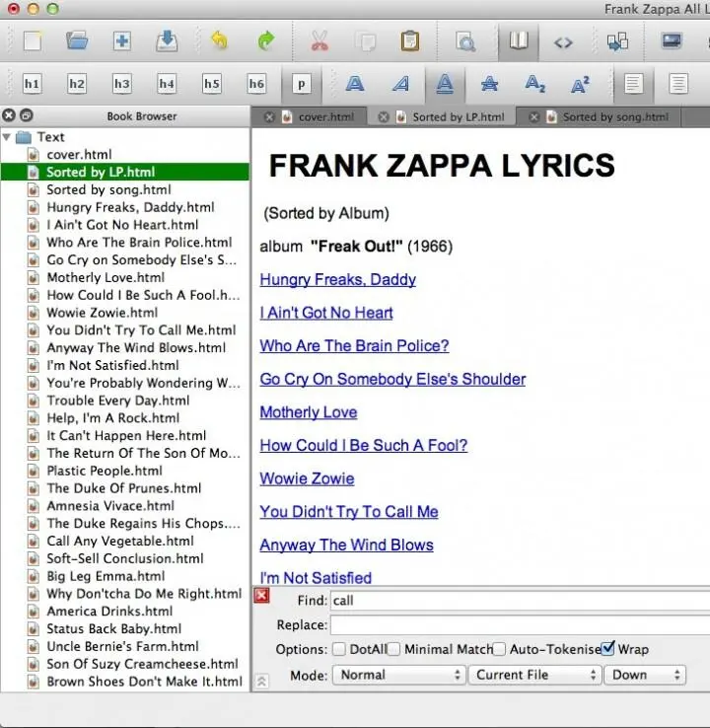Viewport: 710px width, 728px height.
Task: Apply Heading 4 style
Action: 167,84
